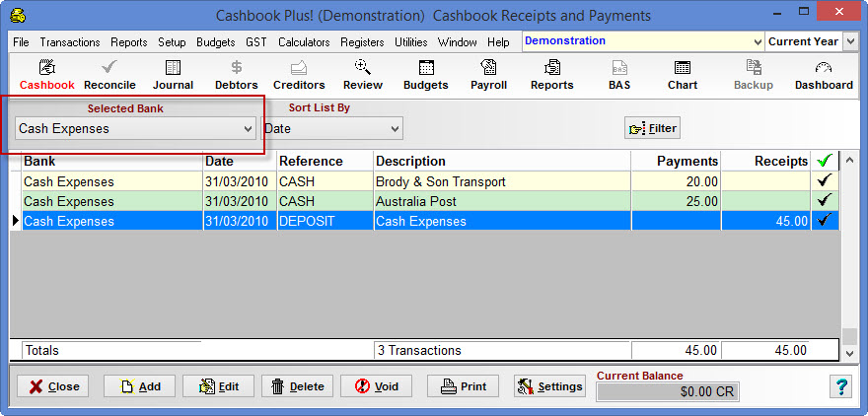Click the DEPOSIT reference cell
This screenshot has height=416, width=868.
pos(325,221)
